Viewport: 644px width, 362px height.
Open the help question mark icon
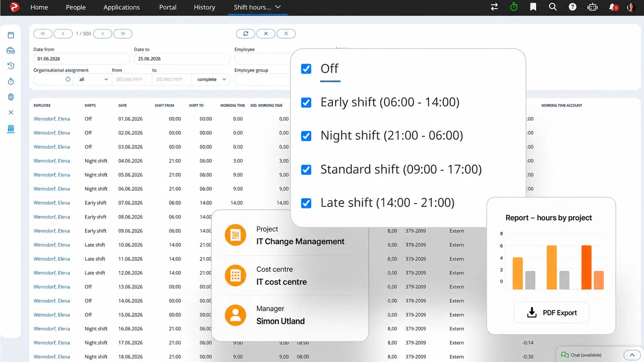[x=572, y=7]
